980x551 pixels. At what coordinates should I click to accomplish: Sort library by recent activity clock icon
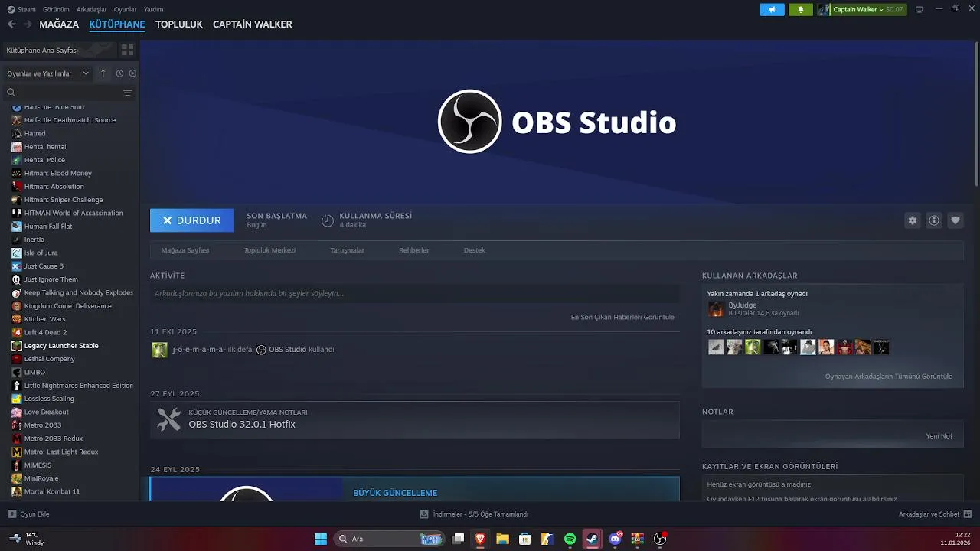[119, 73]
